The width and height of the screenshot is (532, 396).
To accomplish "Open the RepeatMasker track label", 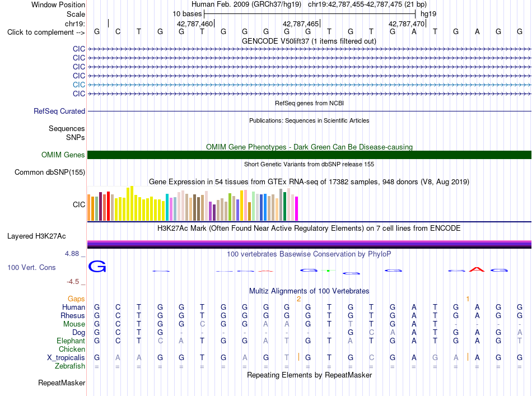I will [62, 383].
